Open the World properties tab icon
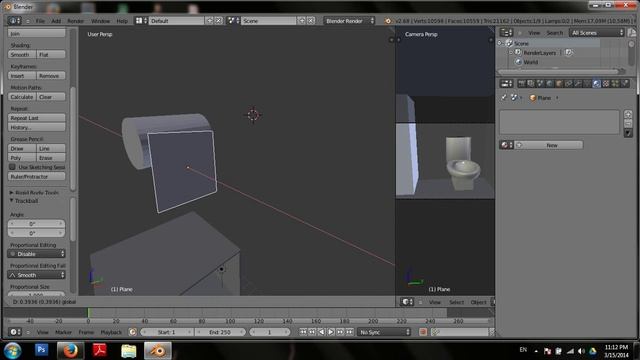The image size is (640, 360). pyautogui.click(x=550, y=84)
